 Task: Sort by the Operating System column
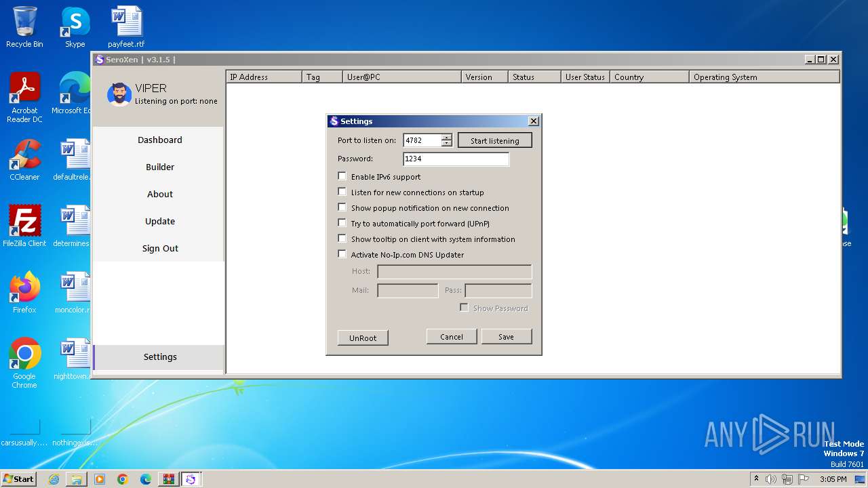[x=764, y=77]
